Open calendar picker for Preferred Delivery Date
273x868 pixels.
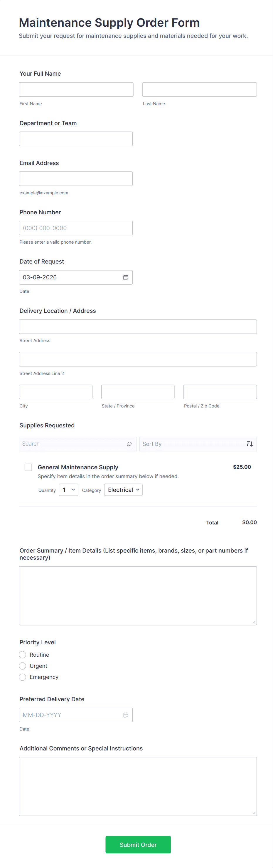126,715
